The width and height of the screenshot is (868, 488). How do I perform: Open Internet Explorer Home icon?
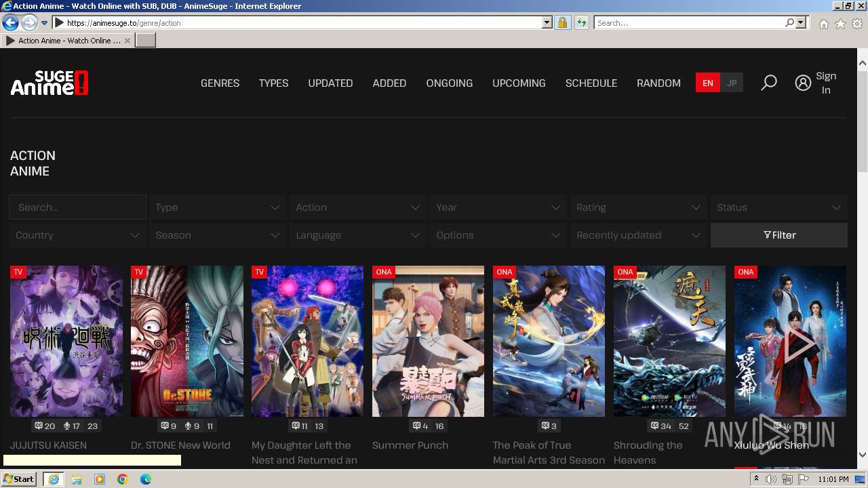823,24
